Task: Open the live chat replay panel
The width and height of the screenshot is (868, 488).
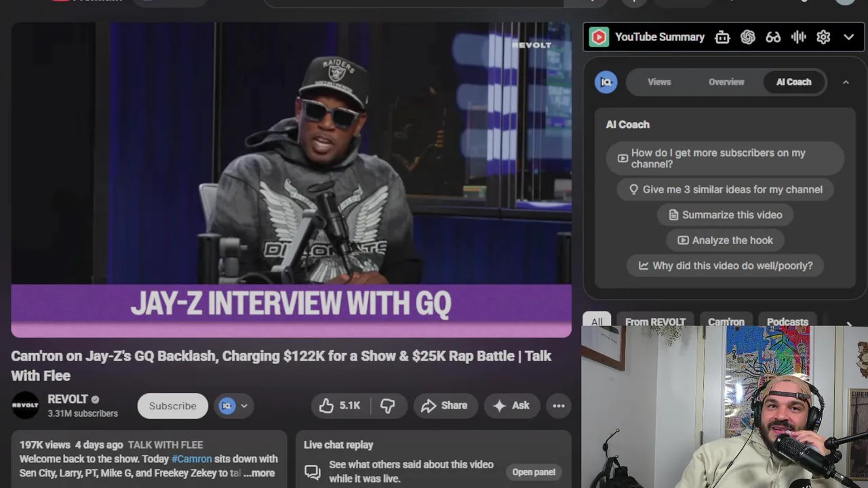Action: [x=534, y=472]
